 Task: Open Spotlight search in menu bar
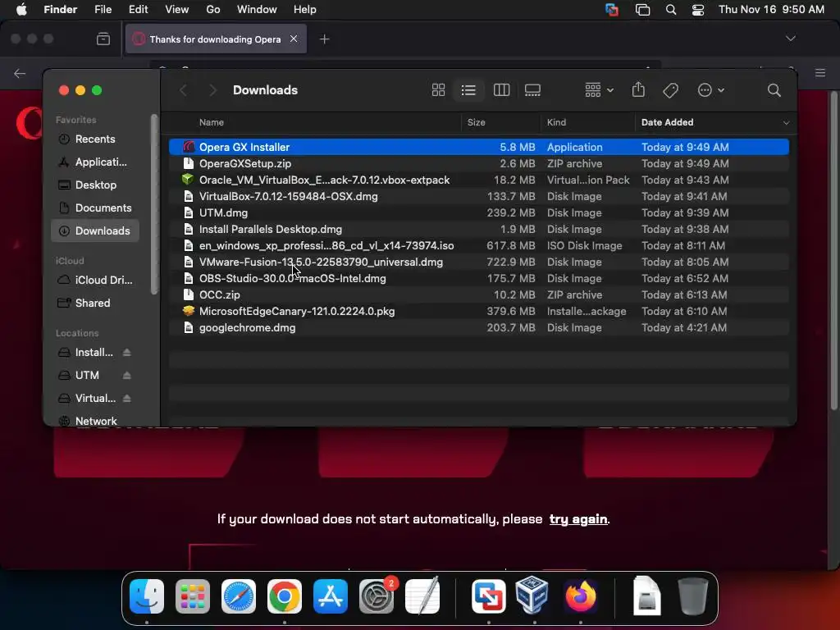(x=671, y=10)
